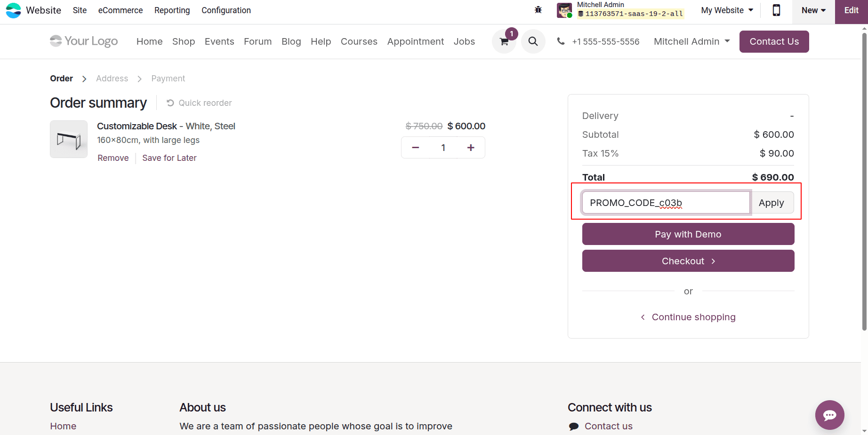Open the Forum page

point(257,41)
